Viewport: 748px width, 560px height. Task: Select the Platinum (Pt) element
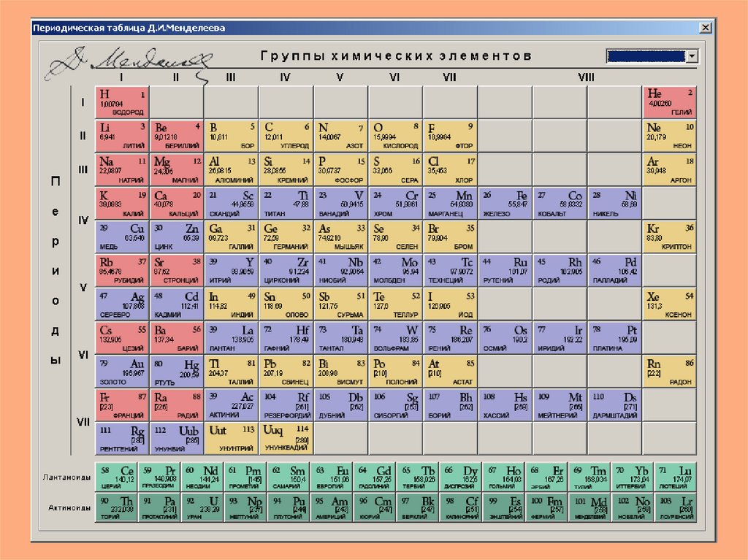point(614,338)
